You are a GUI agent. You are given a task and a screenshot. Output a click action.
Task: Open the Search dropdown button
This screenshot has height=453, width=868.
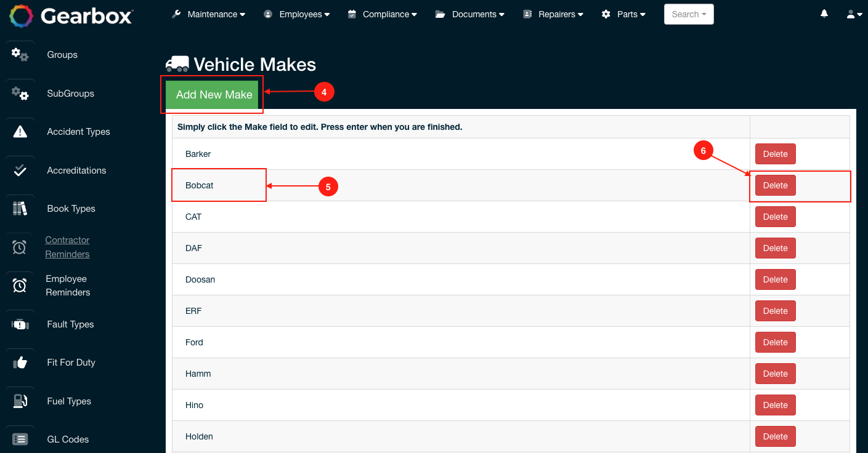pos(689,14)
